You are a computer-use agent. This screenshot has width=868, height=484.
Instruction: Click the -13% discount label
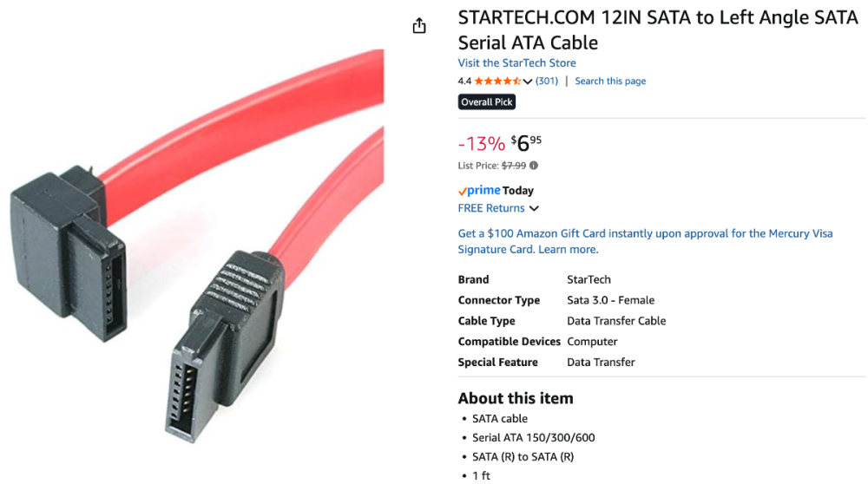[481, 143]
